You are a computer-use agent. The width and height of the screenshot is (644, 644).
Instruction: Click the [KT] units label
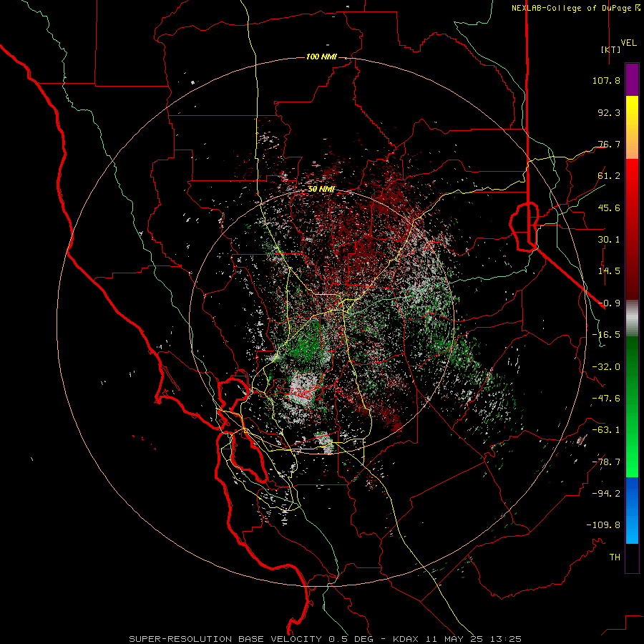tap(611, 49)
